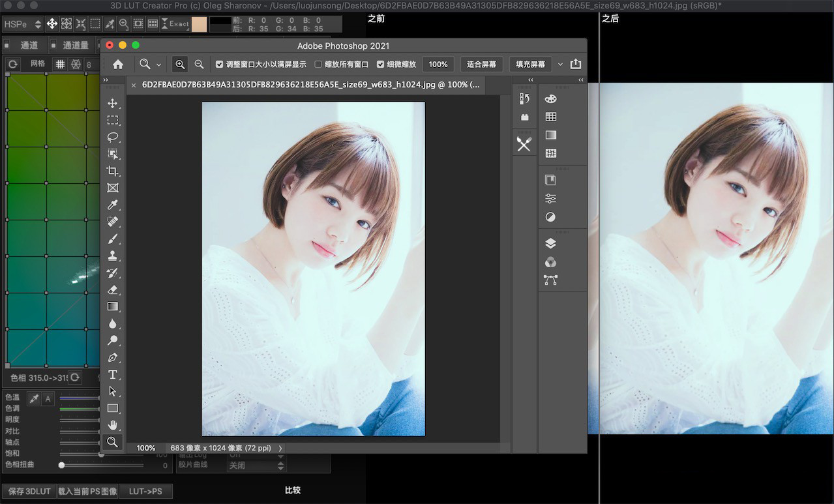Open the Swatches panel icon
The height and width of the screenshot is (504, 834).
550,117
